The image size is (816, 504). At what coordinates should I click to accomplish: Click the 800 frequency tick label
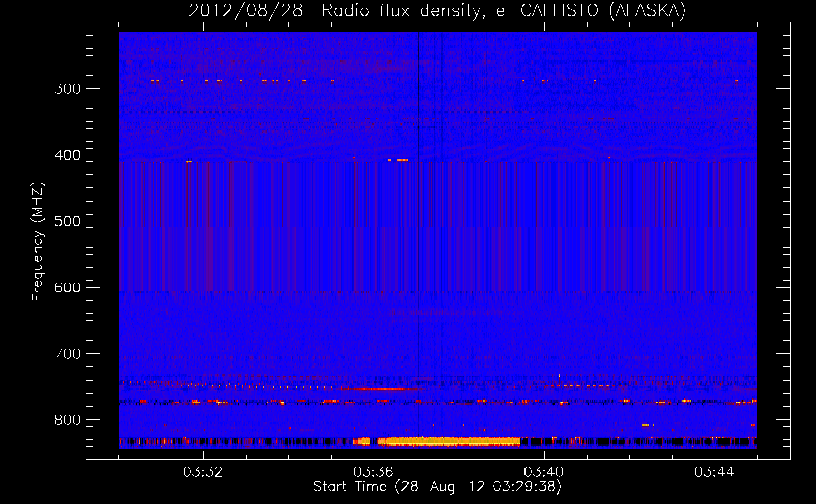click(67, 420)
